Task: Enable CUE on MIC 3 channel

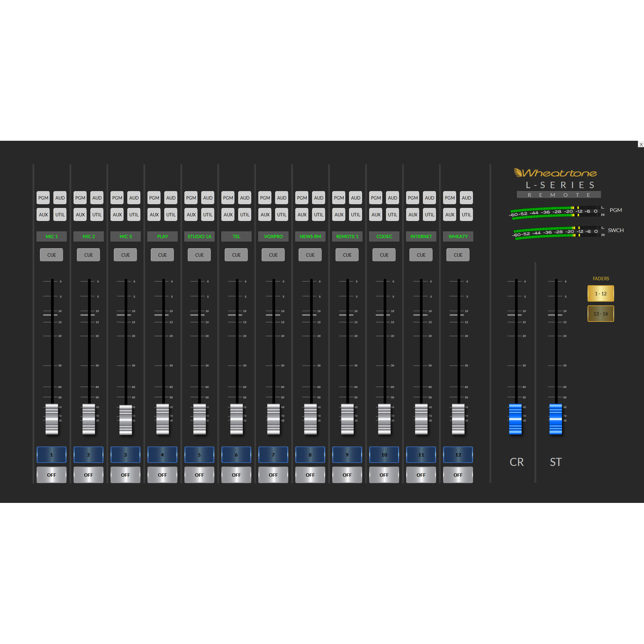Action: [125, 255]
